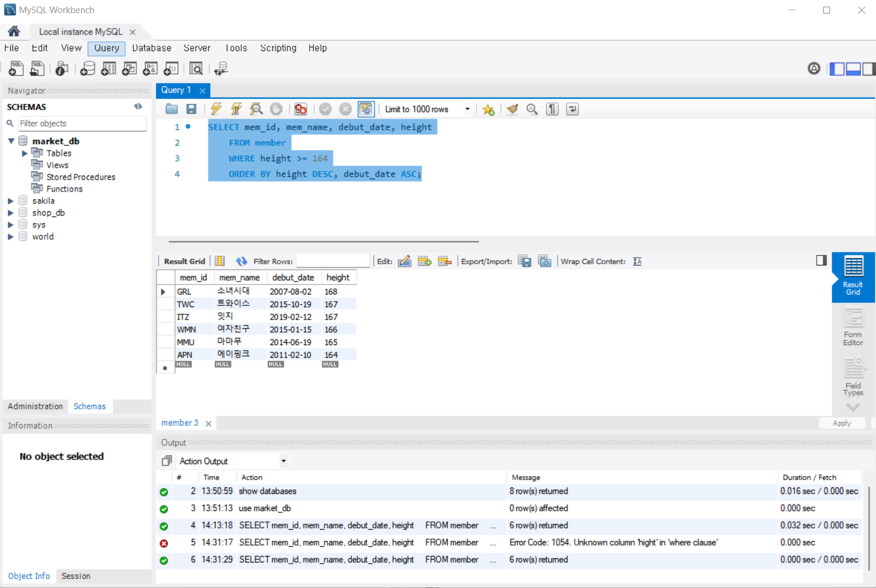Toggle wrap cell content in results

637,261
